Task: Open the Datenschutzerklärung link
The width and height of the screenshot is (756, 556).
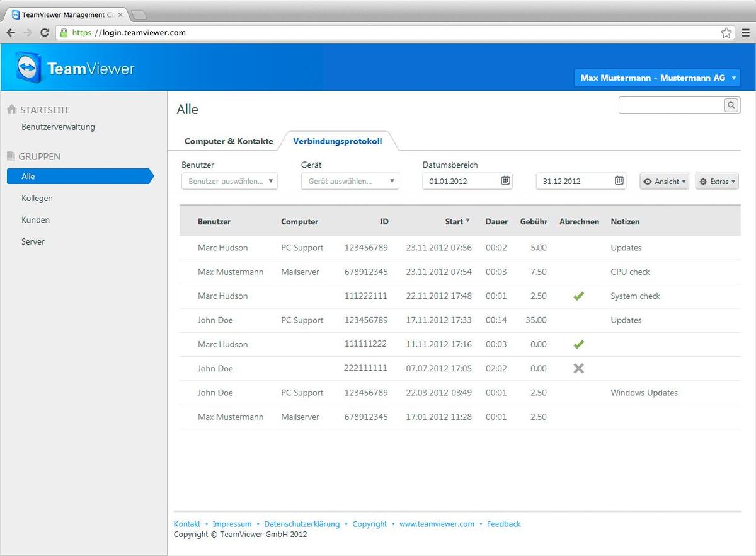Action: pos(302,524)
